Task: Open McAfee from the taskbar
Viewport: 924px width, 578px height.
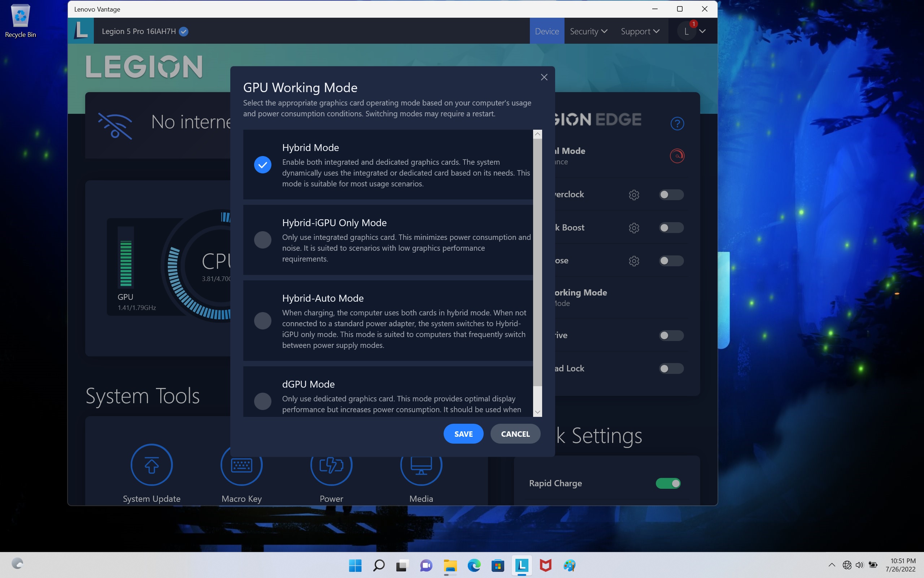Action: [546, 565]
